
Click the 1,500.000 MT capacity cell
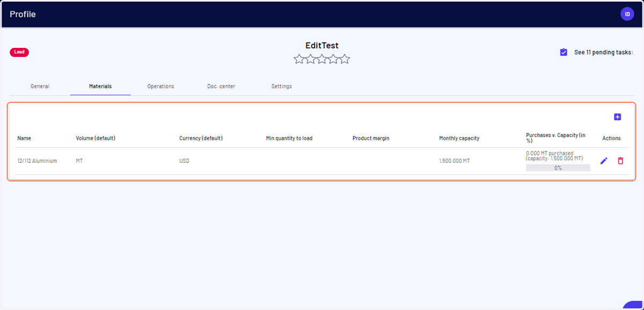click(455, 161)
